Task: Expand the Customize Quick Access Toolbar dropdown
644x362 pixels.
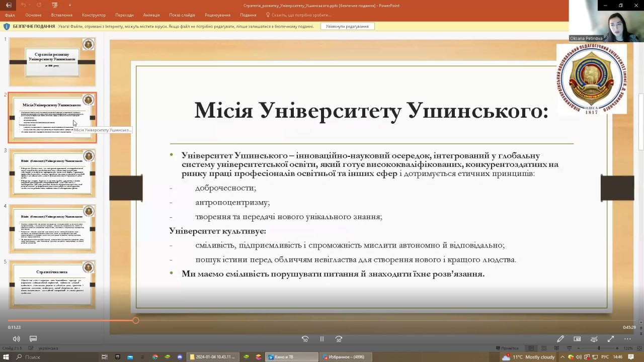Action: tap(70, 5)
